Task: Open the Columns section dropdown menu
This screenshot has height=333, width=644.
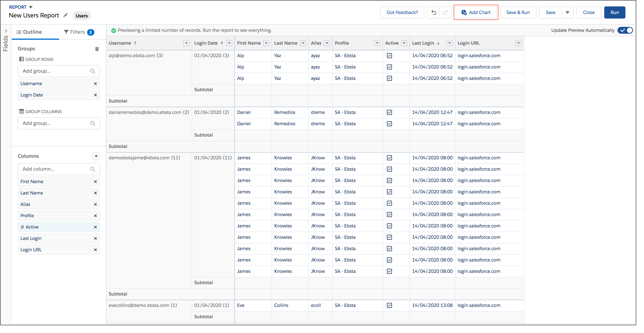Action: (x=96, y=156)
